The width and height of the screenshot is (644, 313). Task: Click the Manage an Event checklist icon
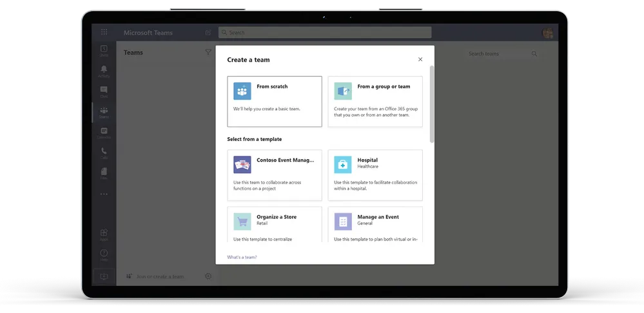tap(343, 222)
